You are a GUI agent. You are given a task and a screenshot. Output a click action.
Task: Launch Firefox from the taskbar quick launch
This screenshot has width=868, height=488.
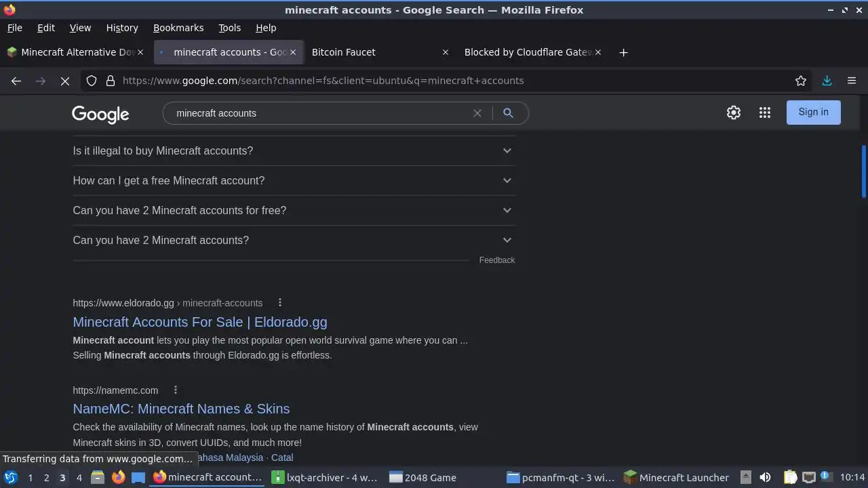(118, 477)
